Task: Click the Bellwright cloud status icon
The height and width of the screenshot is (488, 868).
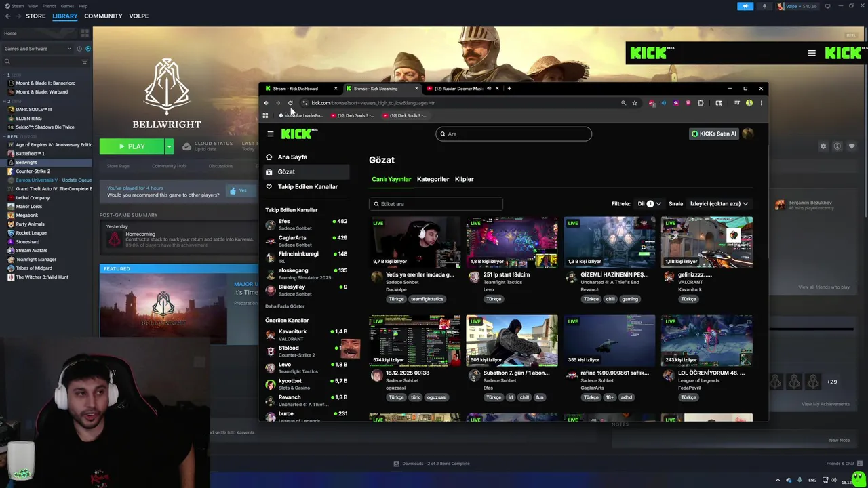Action: [186, 146]
